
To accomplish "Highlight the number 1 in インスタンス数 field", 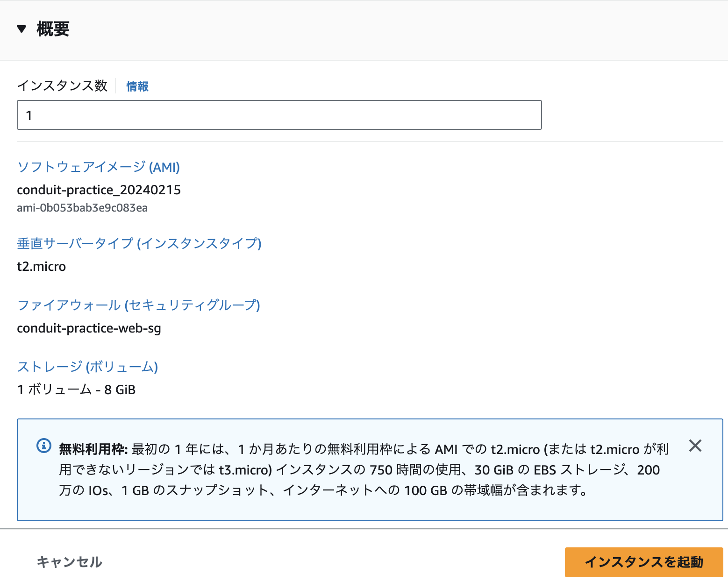I will point(30,115).
